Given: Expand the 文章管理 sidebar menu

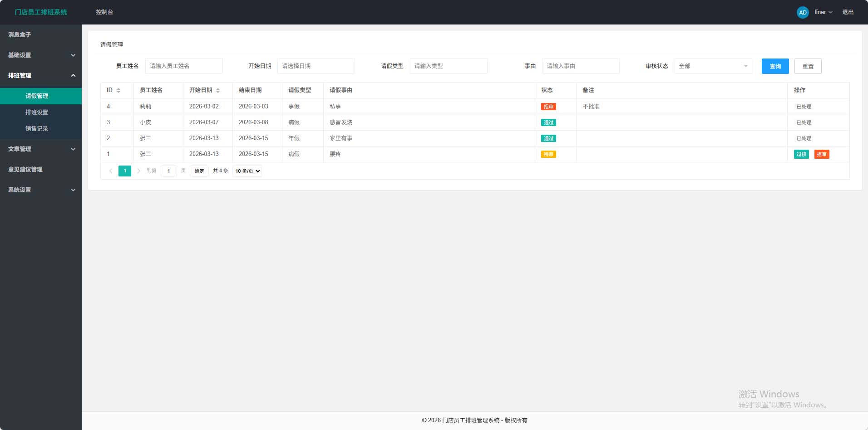Looking at the screenshot, I should pyautogui.click(x=40, y=149).
